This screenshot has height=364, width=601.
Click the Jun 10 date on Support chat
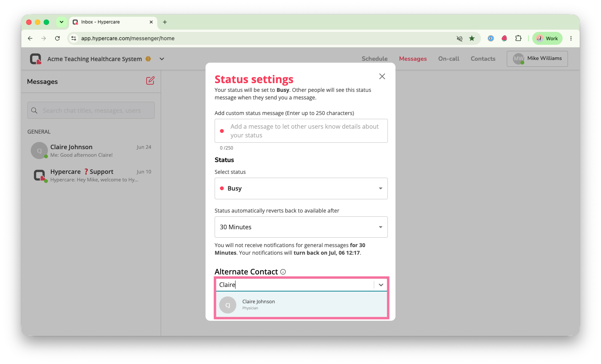[144, 172]
